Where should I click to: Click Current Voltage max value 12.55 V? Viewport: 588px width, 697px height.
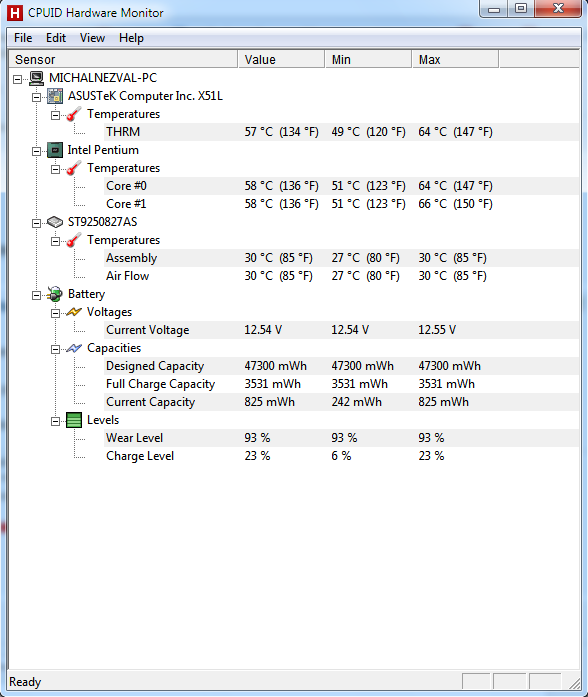[437, 330]
